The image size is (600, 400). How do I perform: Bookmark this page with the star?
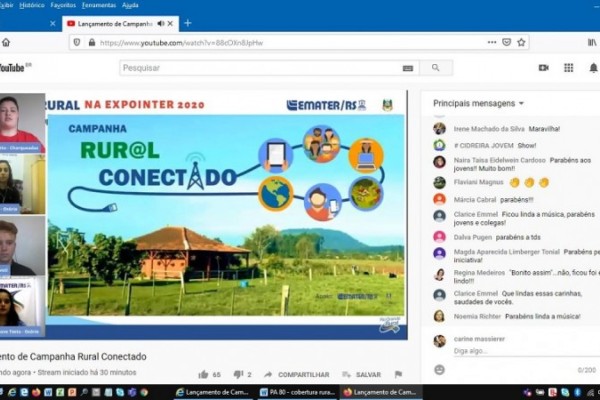(521, 43)
